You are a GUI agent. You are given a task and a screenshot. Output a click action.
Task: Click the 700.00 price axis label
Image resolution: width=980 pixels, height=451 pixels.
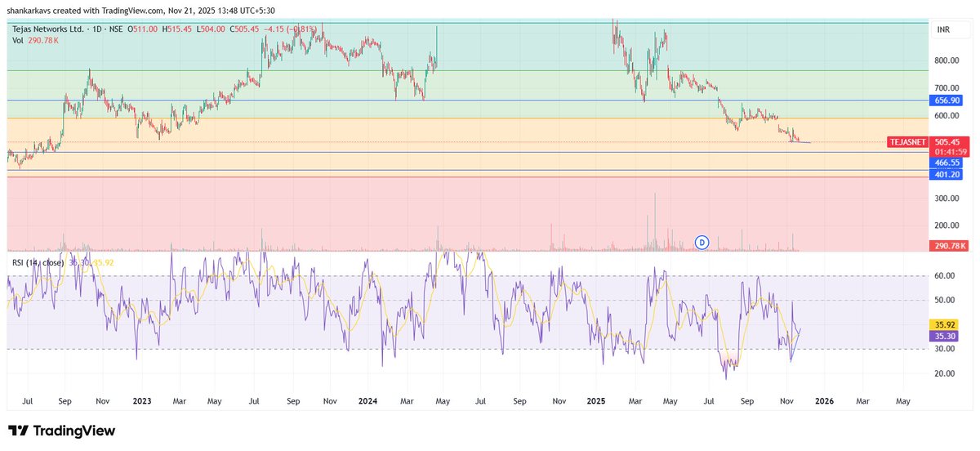click(947, 88)
